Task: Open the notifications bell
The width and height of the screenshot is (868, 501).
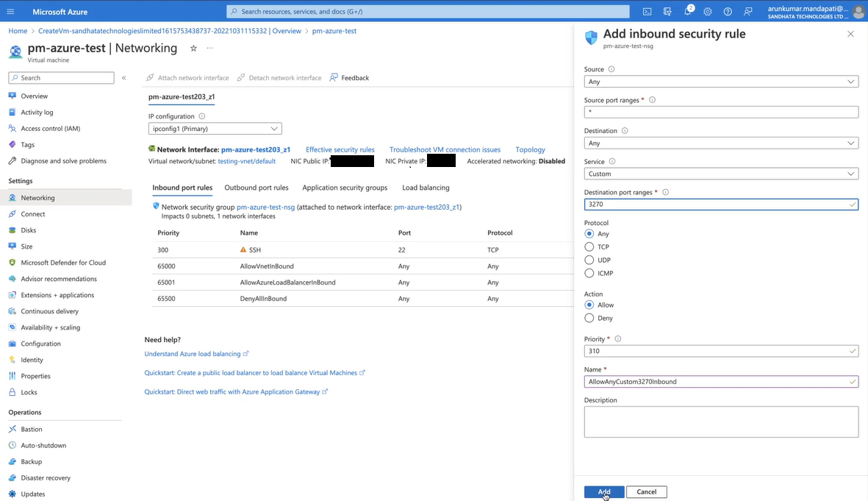Action: [x=687, y=12]
